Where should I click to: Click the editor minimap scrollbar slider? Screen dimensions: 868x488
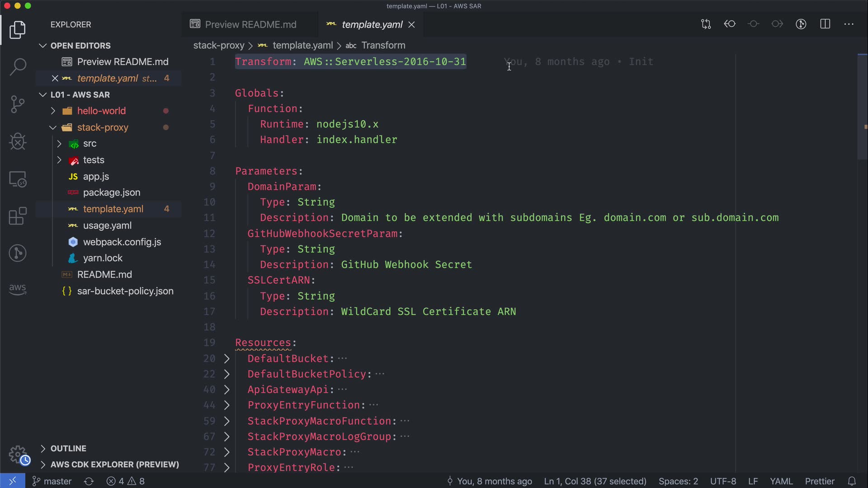click(862, 106)
